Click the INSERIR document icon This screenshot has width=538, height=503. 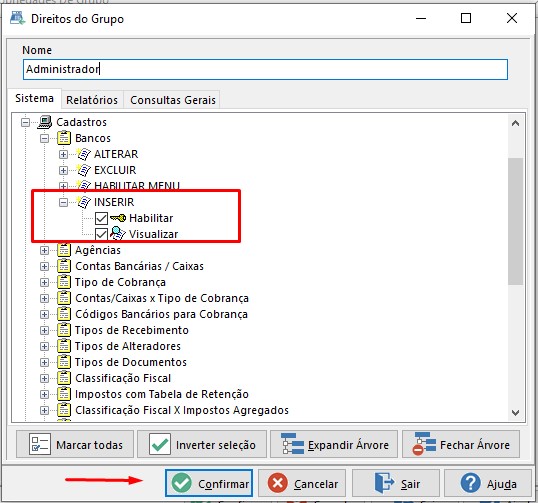pos(83,202)
